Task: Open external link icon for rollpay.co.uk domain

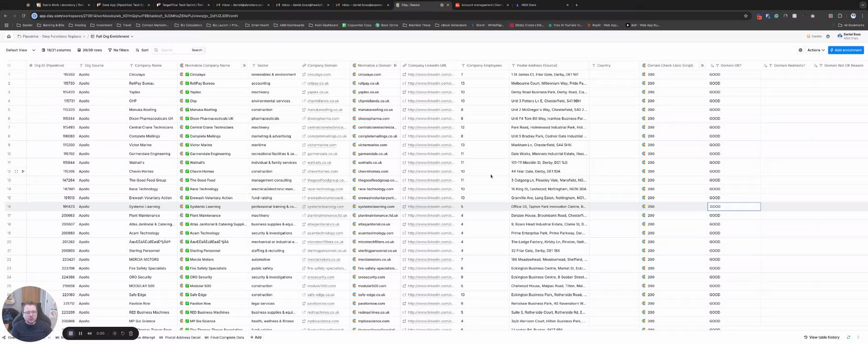Action: 304,83
